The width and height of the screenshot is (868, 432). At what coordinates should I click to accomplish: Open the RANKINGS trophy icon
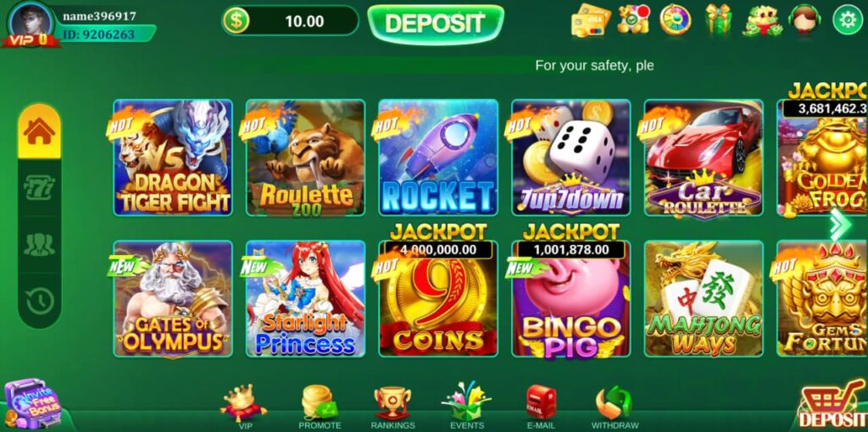392,408
